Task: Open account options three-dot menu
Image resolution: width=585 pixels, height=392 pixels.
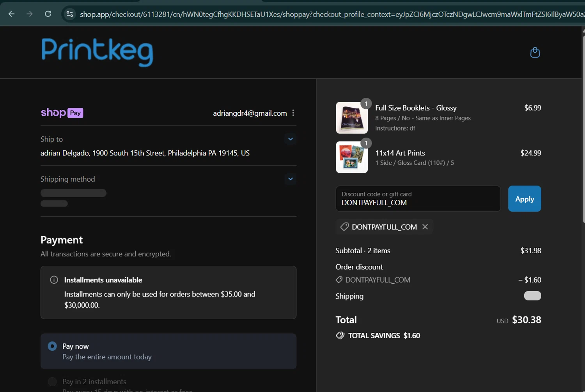Action: pyautogui.click(x=293, y=113)
